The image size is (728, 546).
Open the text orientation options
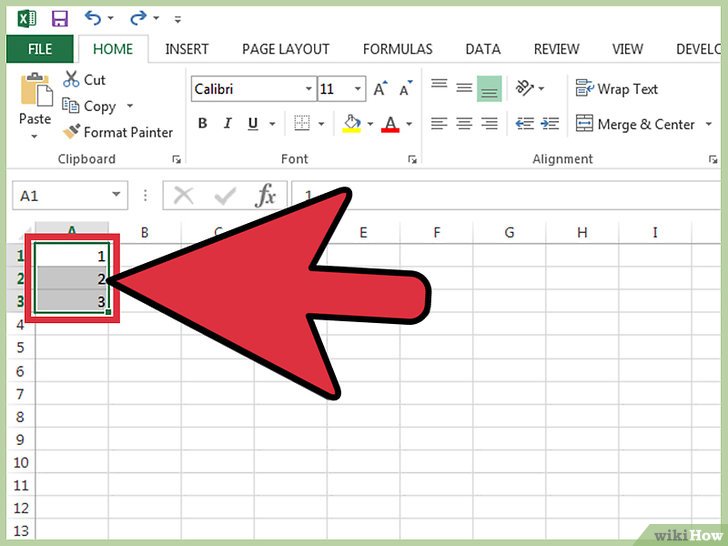[530, 88]
